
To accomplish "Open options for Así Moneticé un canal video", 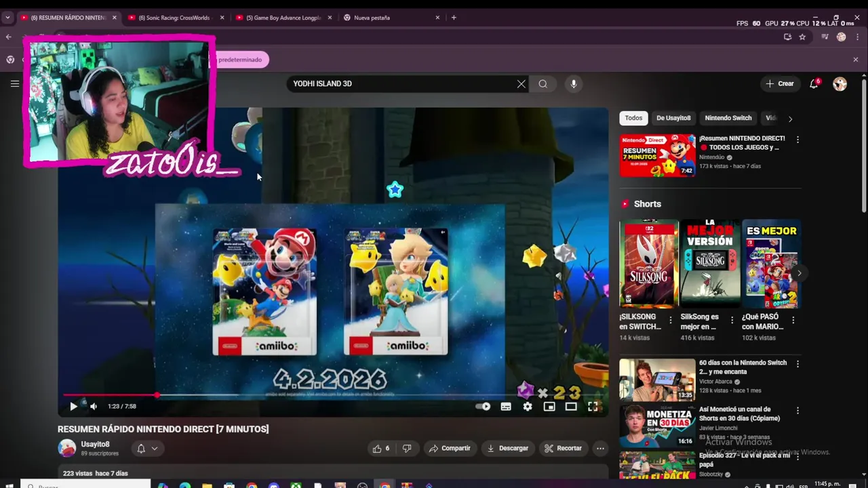I will pyautogui.click(x=797, y=411).
